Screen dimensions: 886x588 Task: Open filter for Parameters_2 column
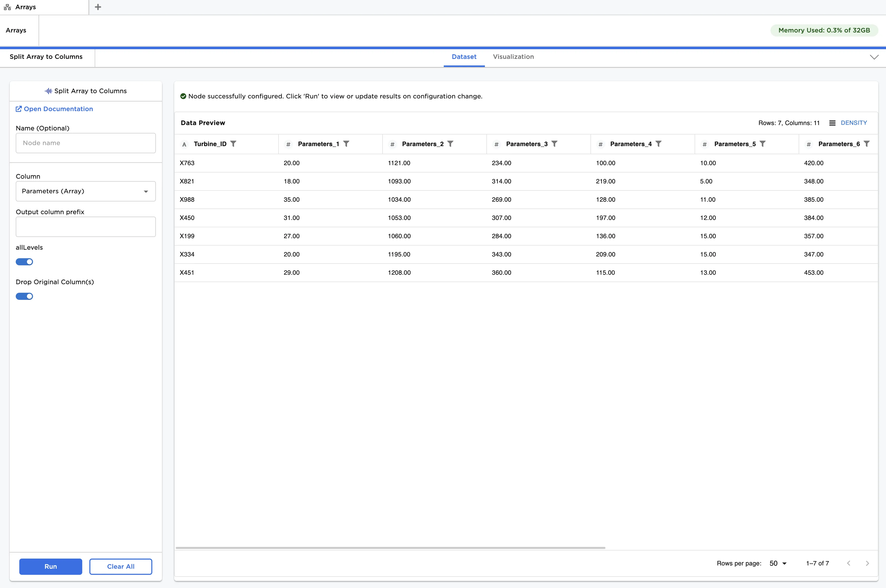pyautogui.click(x=450, y=144)
